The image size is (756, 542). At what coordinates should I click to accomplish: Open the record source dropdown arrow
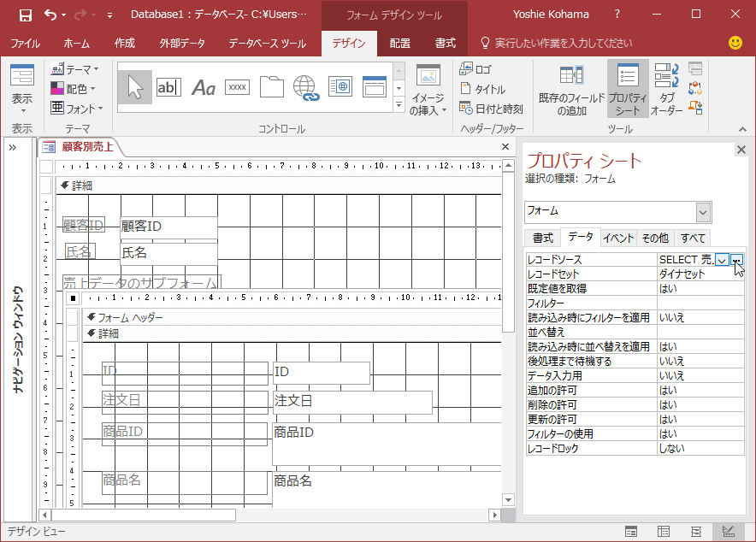tap(722, 260)
